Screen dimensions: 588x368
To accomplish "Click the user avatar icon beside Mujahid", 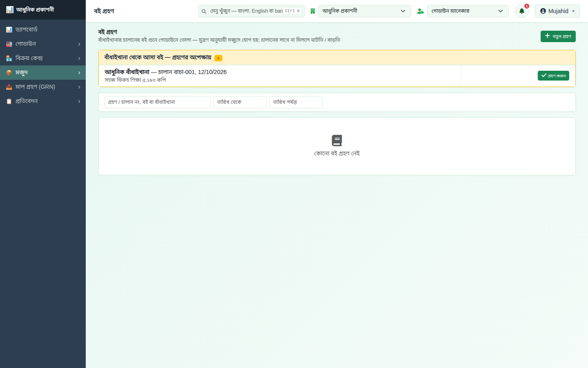I will tap(543, 11).
